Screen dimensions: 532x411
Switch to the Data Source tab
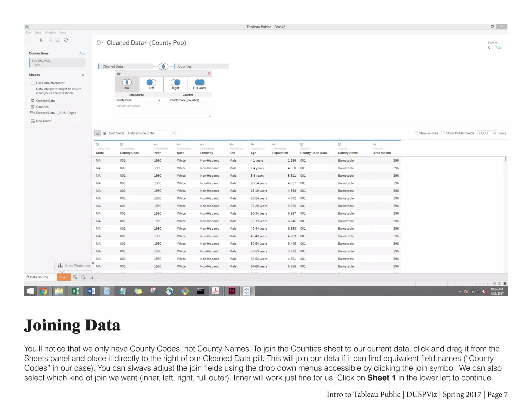coord(37,277)
